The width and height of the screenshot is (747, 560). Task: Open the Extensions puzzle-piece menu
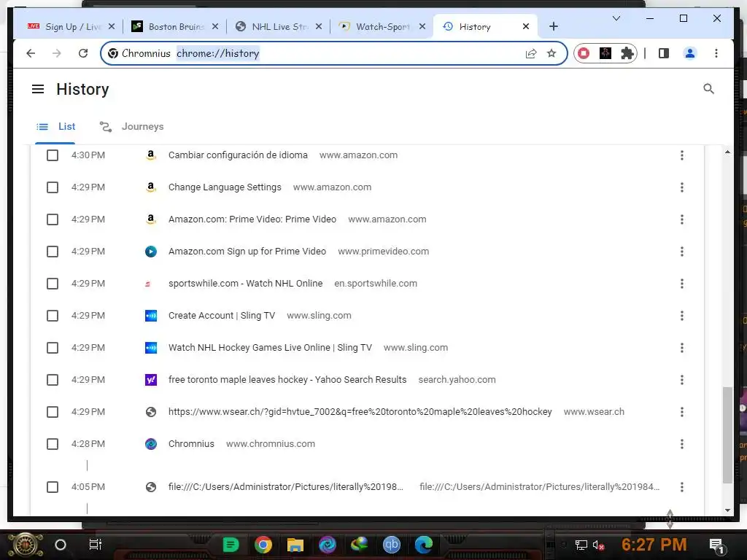(627, 53)
